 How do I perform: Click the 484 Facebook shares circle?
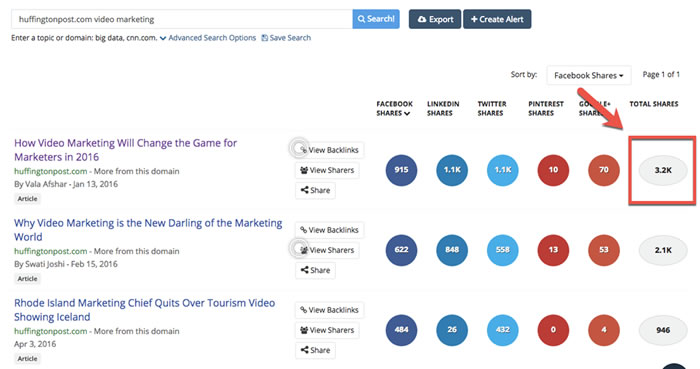coord(401,330)
